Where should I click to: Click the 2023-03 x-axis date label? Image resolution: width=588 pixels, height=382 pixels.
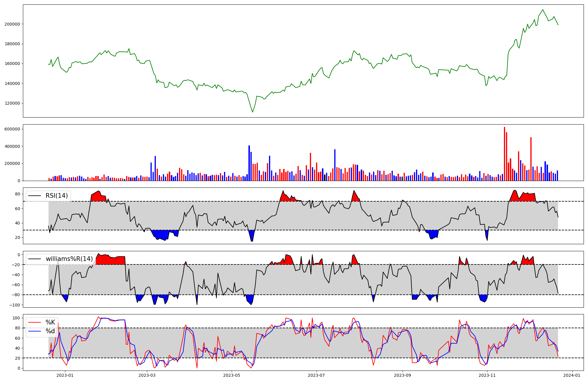(147, 375)
